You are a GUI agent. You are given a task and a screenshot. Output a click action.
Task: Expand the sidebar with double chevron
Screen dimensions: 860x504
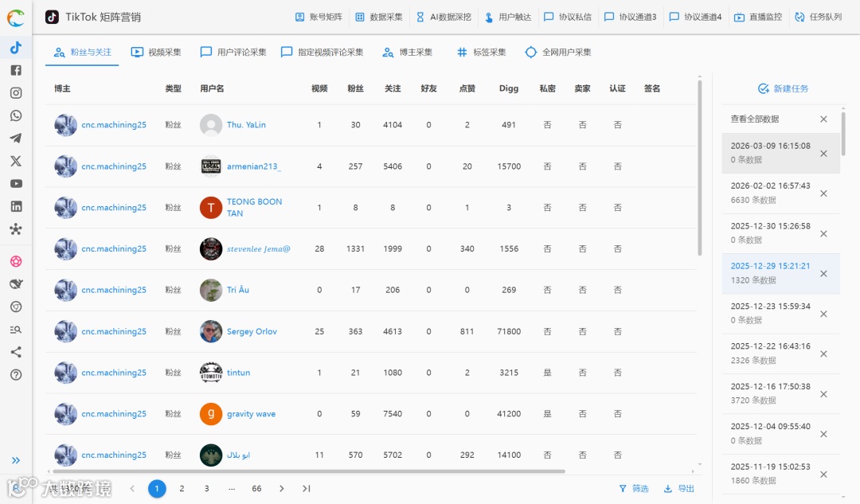(16, 460)
